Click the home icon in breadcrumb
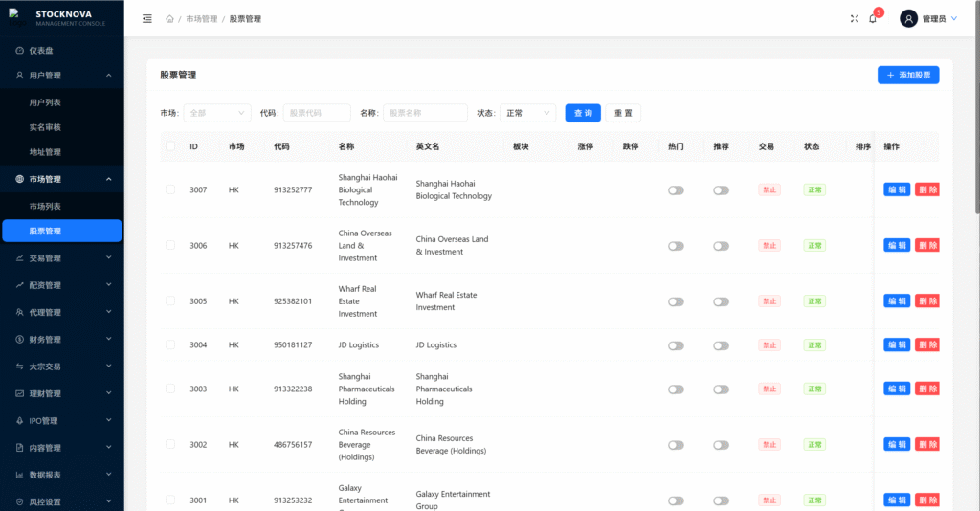The height and width of the screenshot is (511, 980). point(169,19)
